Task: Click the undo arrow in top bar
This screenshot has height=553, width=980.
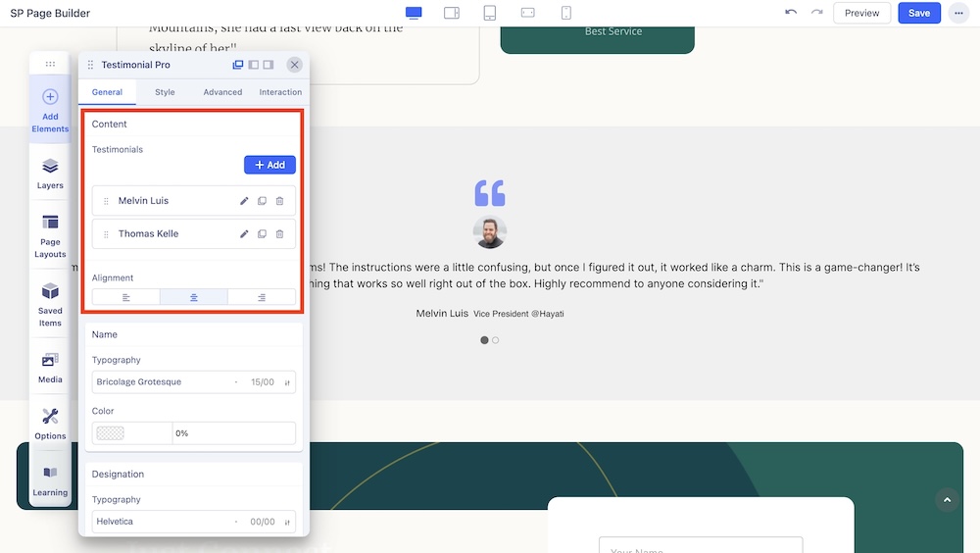Action: click(791, 13)
